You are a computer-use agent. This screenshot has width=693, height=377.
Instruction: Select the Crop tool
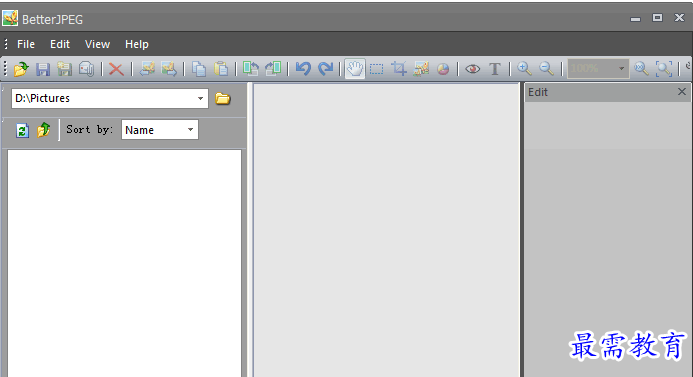pyautogui.click(x=399, y=69)
